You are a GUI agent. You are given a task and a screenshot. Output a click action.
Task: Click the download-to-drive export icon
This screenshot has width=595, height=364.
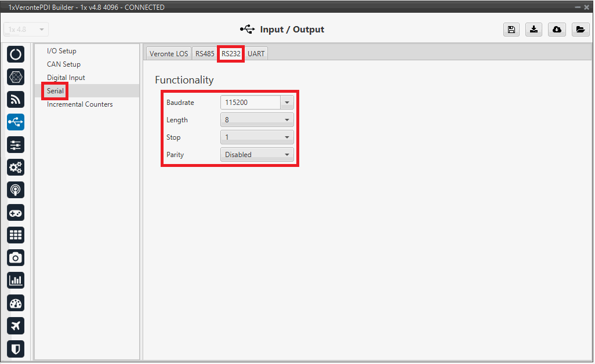[x=534, y=30]
